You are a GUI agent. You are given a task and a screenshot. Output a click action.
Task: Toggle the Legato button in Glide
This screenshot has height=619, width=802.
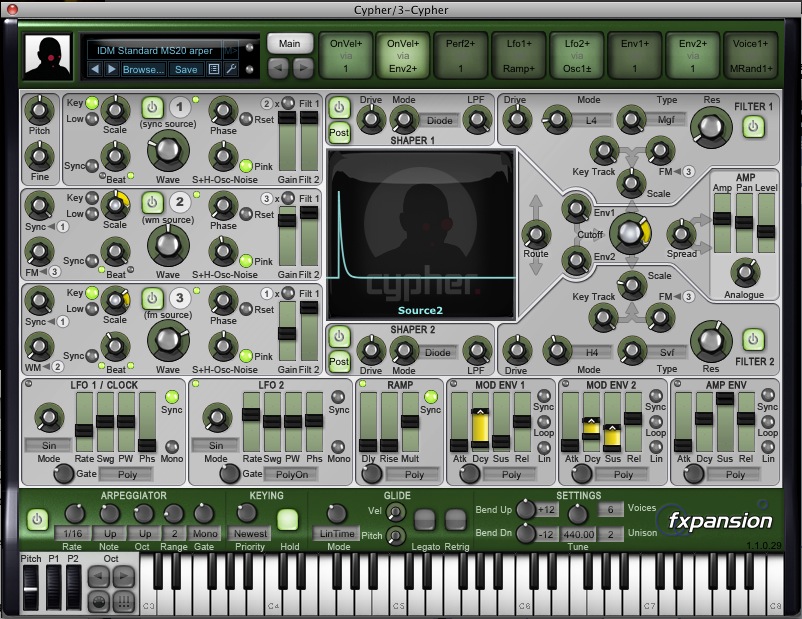(424, 520)
